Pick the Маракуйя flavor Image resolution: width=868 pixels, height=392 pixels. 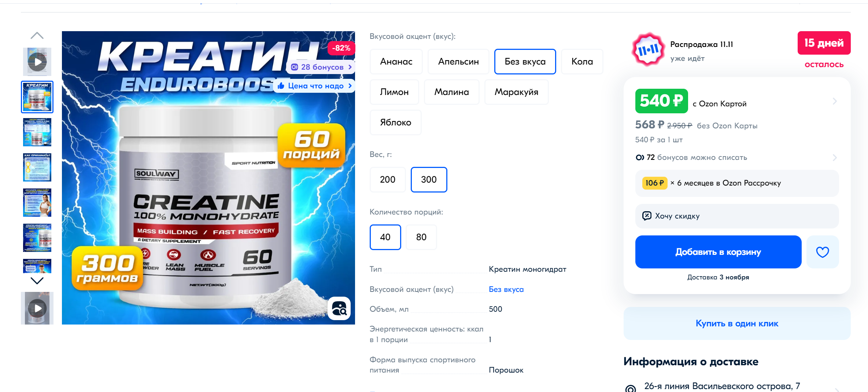(516, 92)
